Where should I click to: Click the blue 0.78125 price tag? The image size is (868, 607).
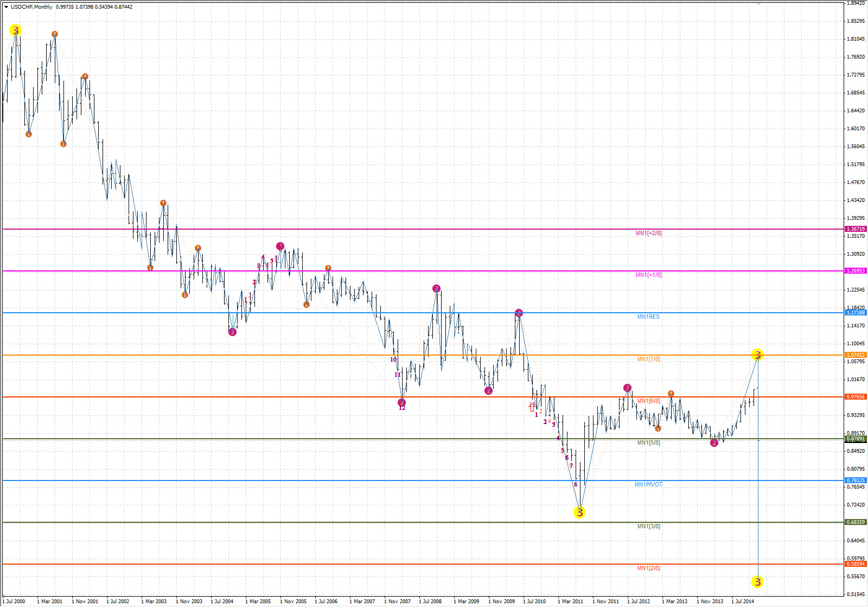click(x=856, y=480)
